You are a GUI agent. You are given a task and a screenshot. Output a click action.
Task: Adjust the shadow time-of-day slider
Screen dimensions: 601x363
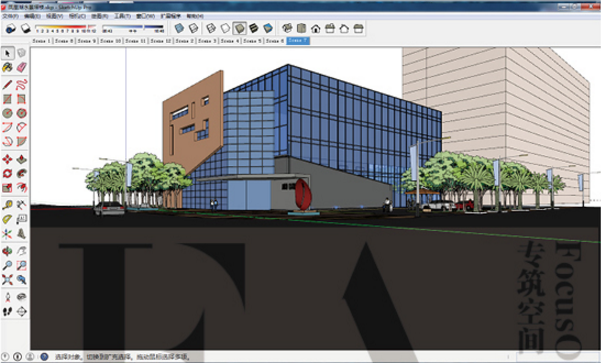(133, 28)
